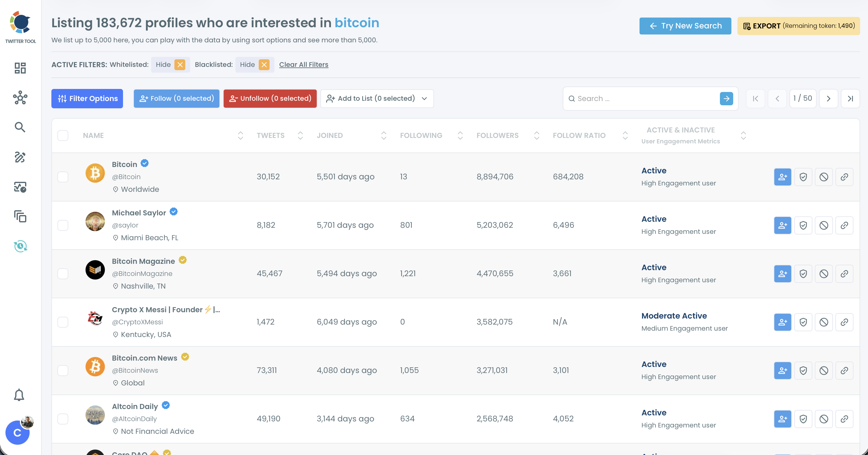
Task: Blacklist Bitcoin row with the block icon
Action: pos(824,177)
